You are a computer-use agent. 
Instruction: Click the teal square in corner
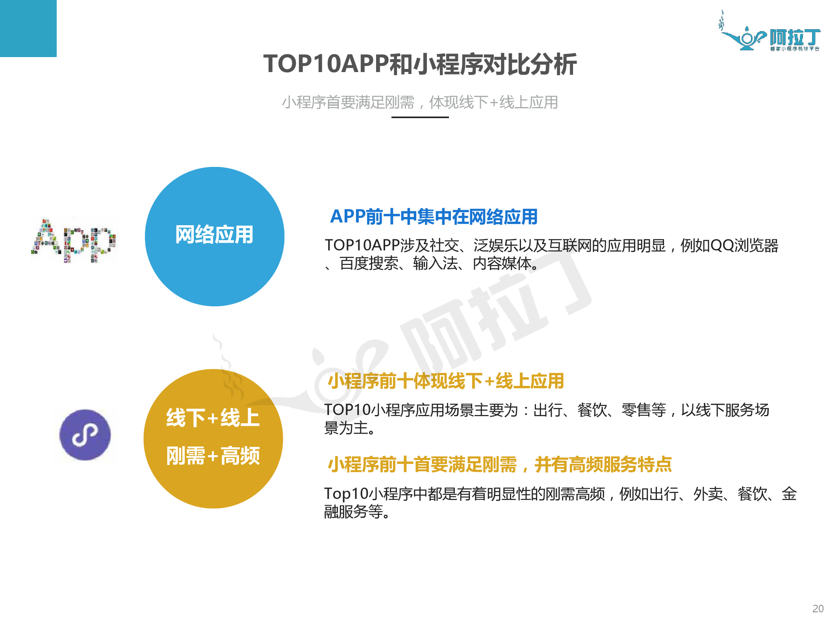28,28
